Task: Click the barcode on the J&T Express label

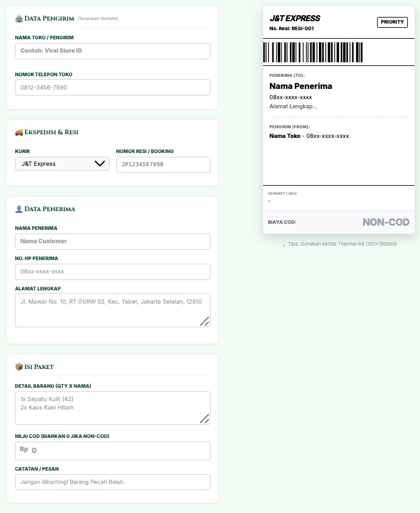Action: pos(312,52)
